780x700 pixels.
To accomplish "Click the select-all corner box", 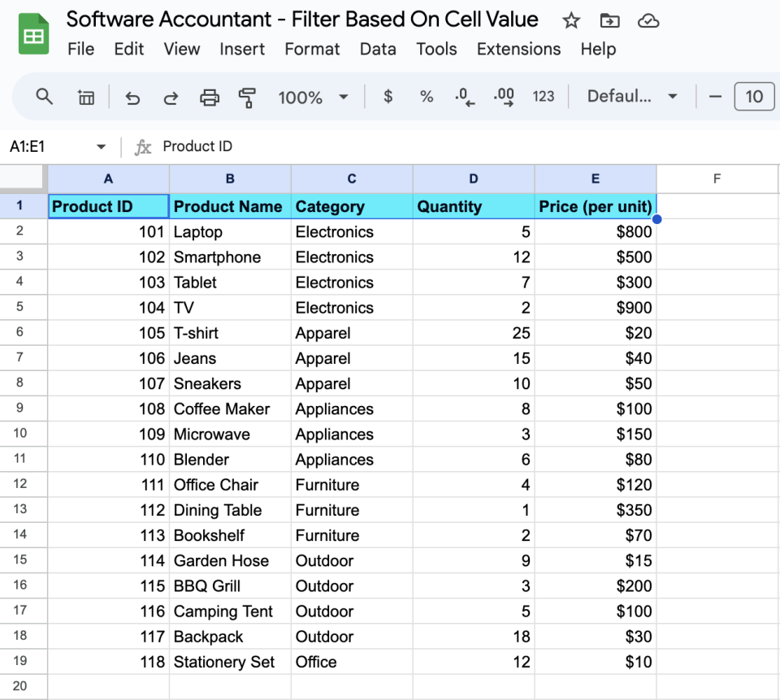I will click(x=21, y=177).
